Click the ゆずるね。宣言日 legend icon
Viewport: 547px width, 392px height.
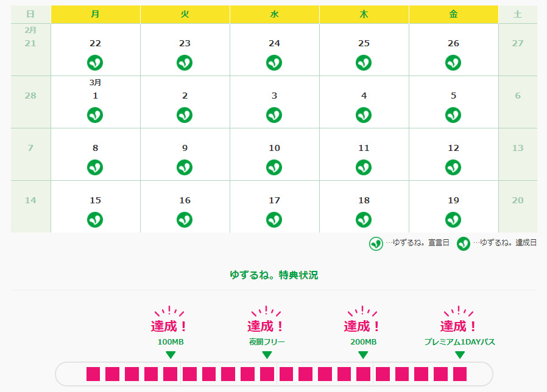[x=376, y=243]
